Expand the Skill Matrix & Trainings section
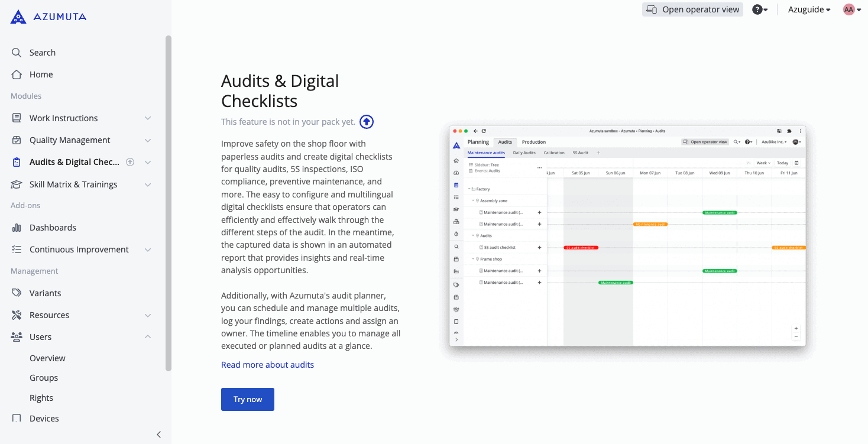Screen dimensions: 868x444 point(148,184)
